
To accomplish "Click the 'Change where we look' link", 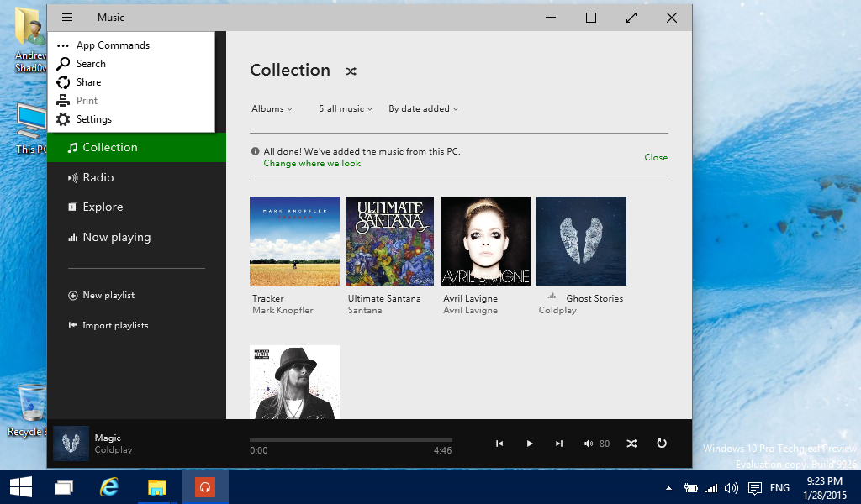I will [x=312, y=164].
